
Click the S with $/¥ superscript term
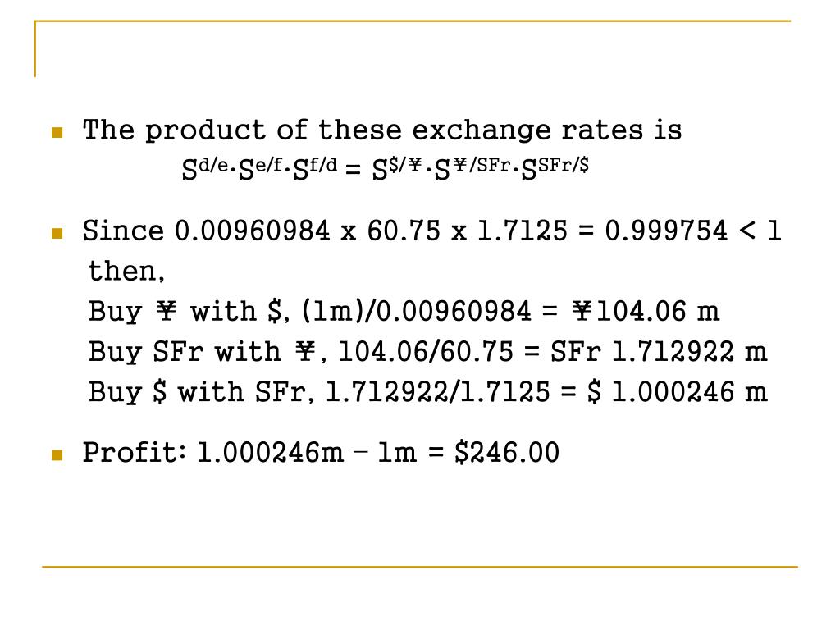coord(397,168)
